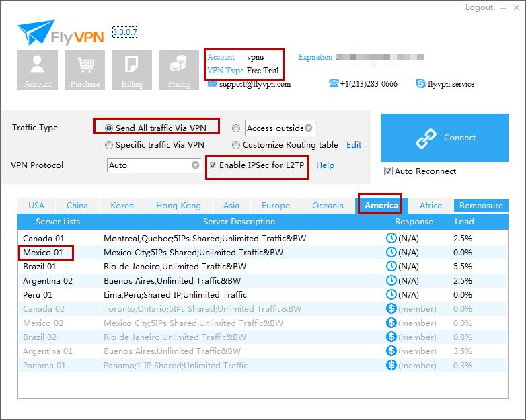Select the Brazil 01 server row
This screenshot has height=420, width=526.
[x=263, y=266]
